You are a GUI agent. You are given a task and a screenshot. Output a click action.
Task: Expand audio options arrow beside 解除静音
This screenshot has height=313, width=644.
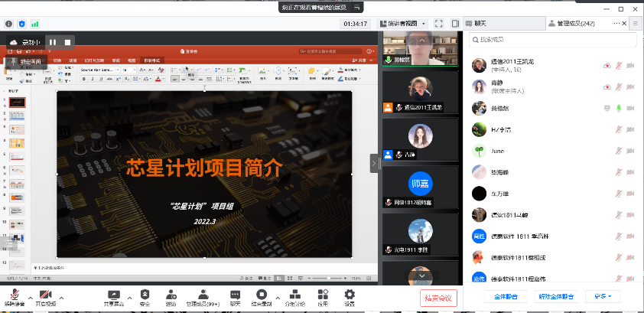[x=29, y=295]
